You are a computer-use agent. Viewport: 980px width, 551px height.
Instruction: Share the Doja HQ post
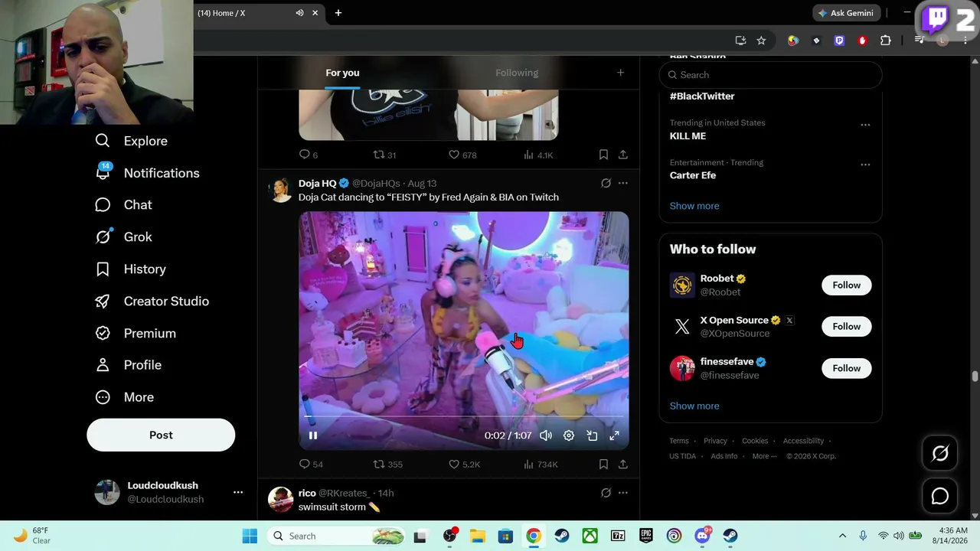(x=623, y=465)
